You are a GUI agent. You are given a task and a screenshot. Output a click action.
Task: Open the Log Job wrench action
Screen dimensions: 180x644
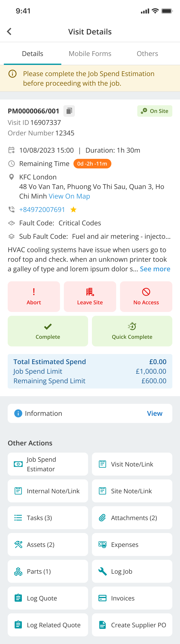[x=132, y=571]
